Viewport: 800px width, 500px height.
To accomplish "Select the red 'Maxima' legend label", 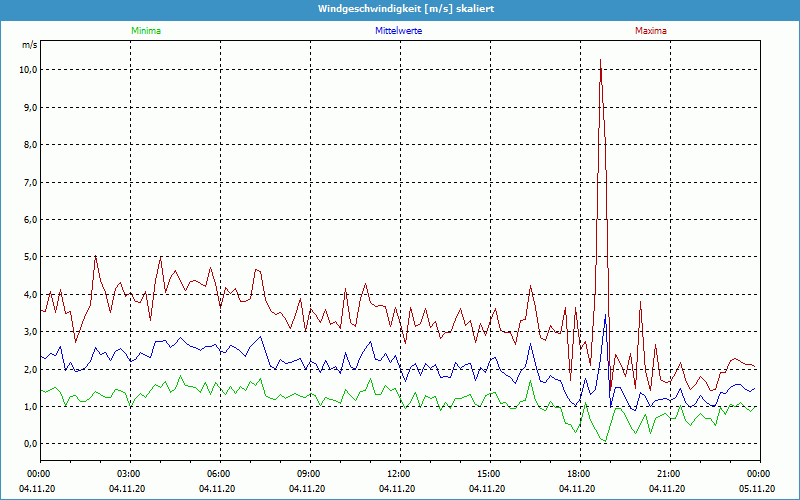I will coord(650,31).
